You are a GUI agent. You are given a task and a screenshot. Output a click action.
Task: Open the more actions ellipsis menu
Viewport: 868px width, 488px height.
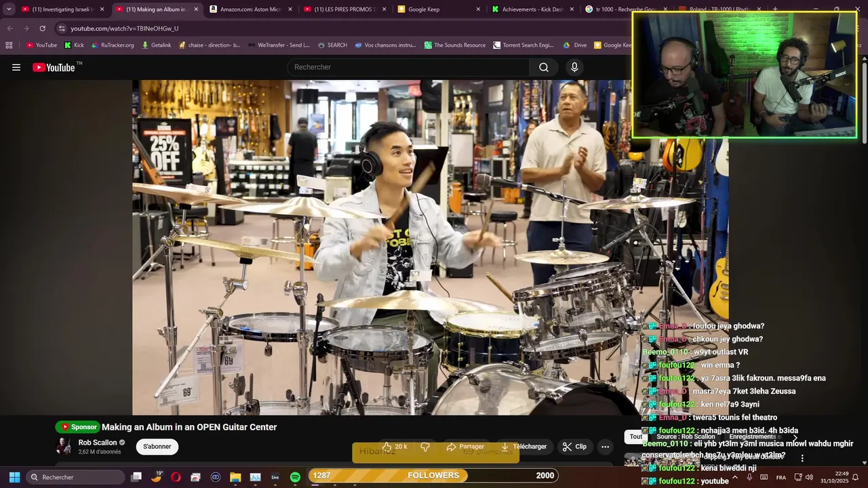pos(605,447)
